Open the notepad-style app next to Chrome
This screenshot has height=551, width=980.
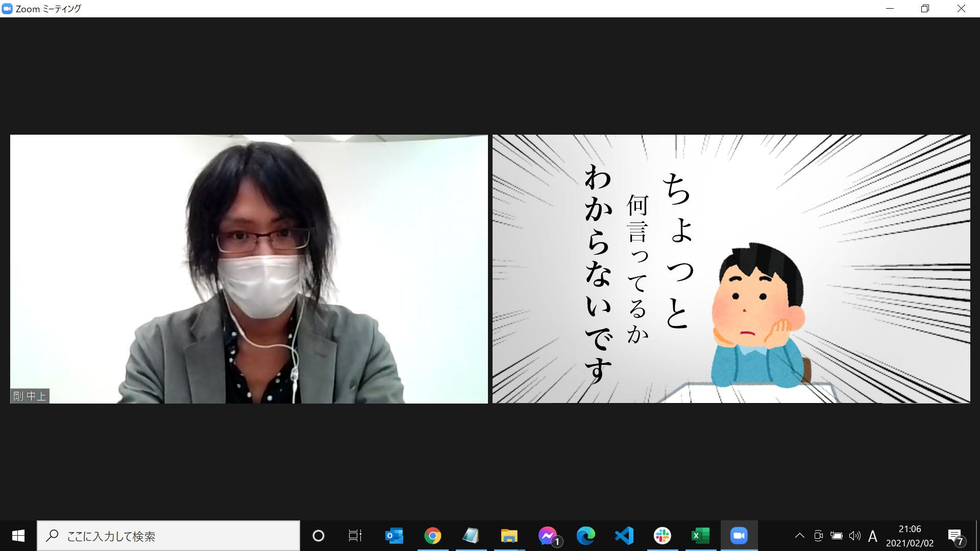(x=471, y=536)
